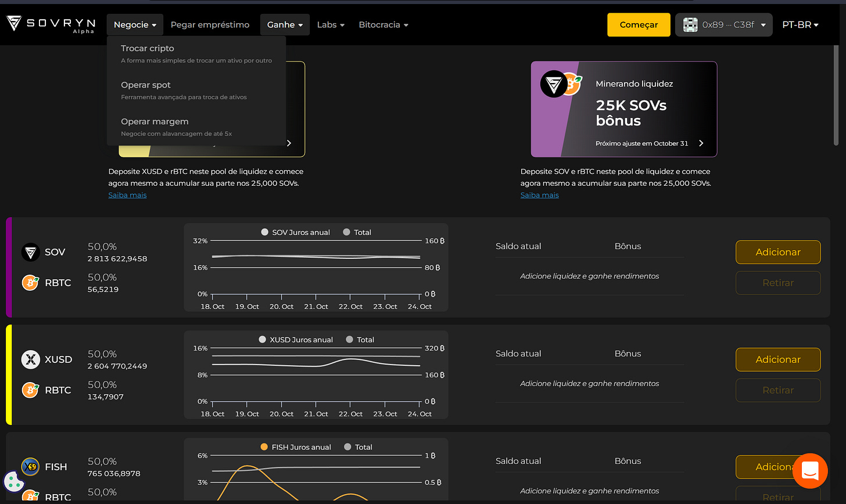The width and height of the screenshot is (846, 504).
Task: Click RBTC amount 56,5219
Action: 103,290
